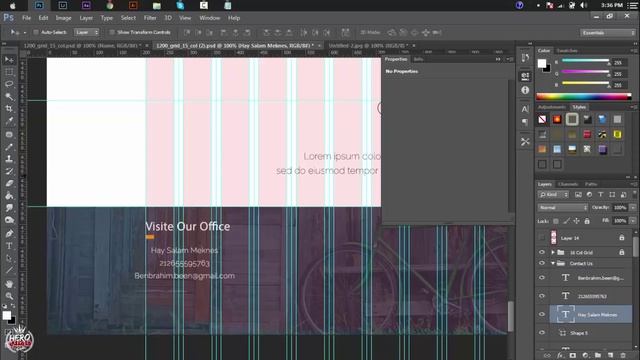640x360 pixels.
Task: Click Auto-Align Layers icon in options bar
Action: click(345, 32)
